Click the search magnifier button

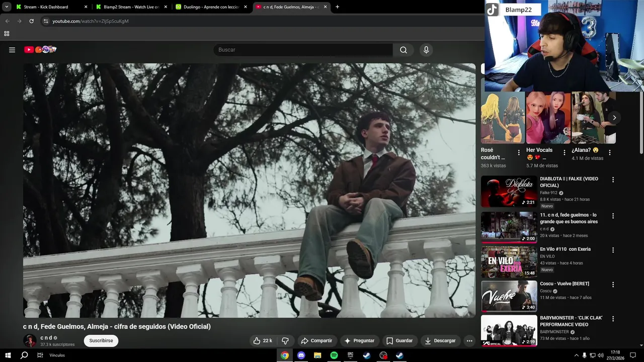(404, 50)
